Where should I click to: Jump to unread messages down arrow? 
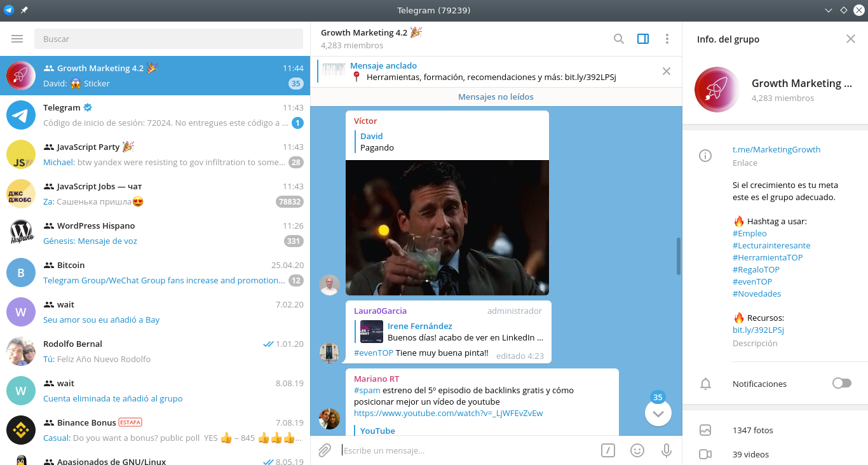click(658, 414)
